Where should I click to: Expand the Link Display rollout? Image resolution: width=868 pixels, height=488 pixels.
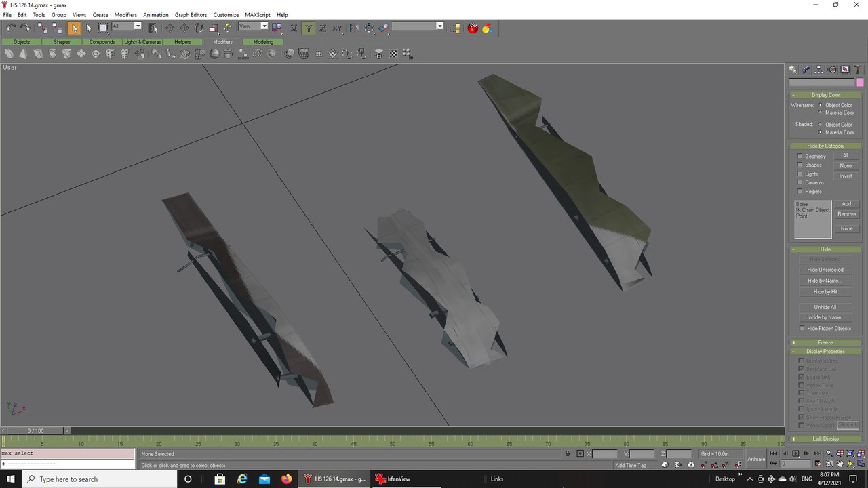[x=825, y=439]
